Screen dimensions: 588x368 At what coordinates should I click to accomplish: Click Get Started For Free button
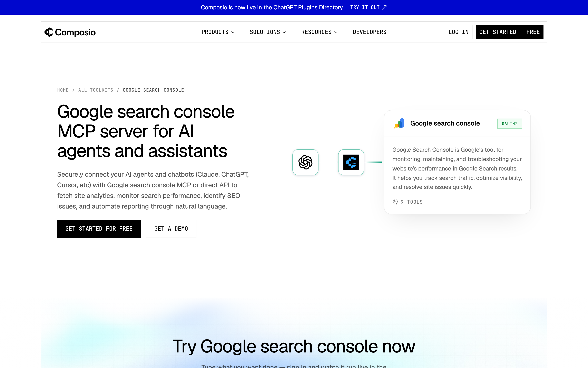pyautogui.click(x=99, y=229)
